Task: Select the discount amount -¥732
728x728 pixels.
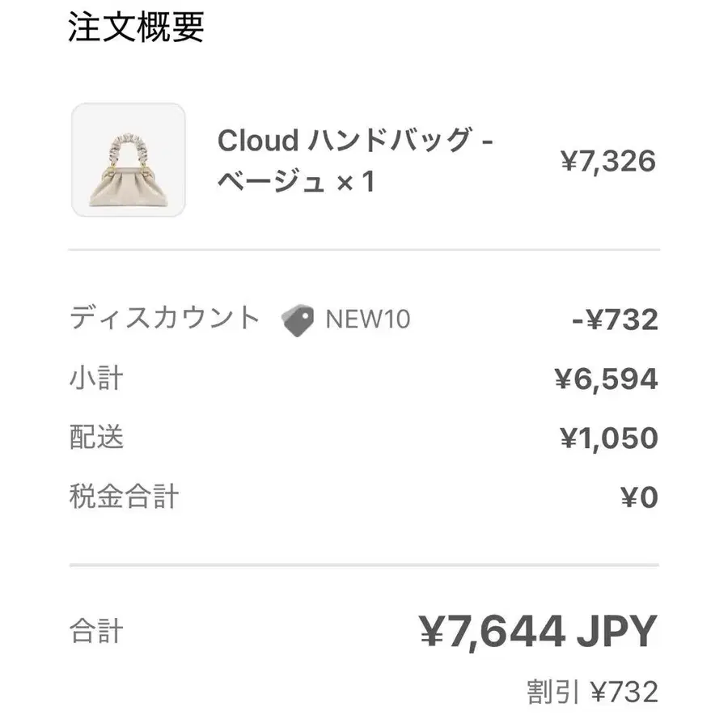Action: click(616, 320)
